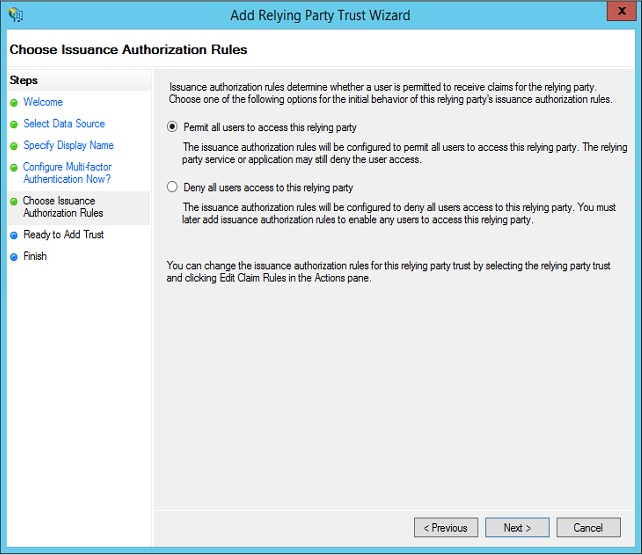Select the Choose Issuance Authorization Rules step
Viewport: 642px width, 555px height.
[63, 207]
